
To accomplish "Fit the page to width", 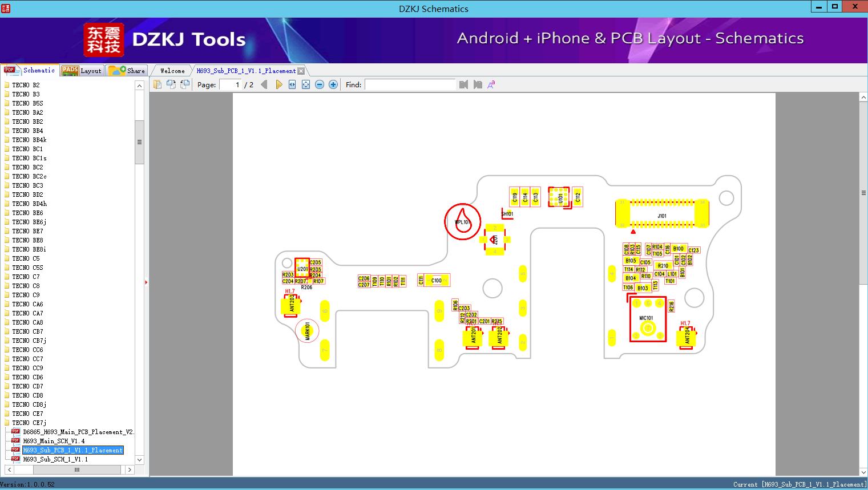I will 292,84.
